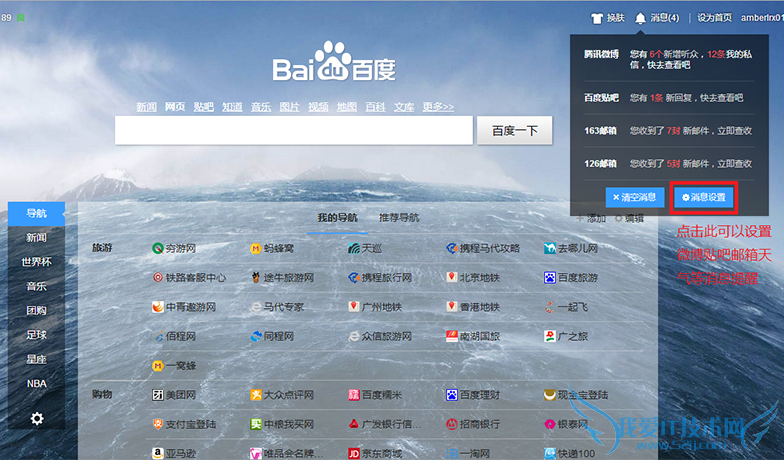This screenshot has width=784, height=460.
Task: Select the 星座 sidebar tab
Action: (36, 360)
